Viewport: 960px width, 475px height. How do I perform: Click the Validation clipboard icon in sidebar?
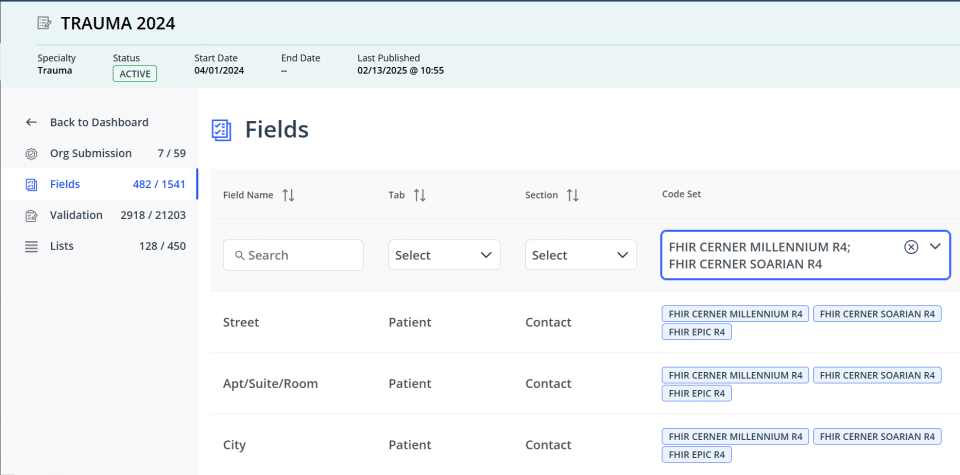[x=31, y=215]
